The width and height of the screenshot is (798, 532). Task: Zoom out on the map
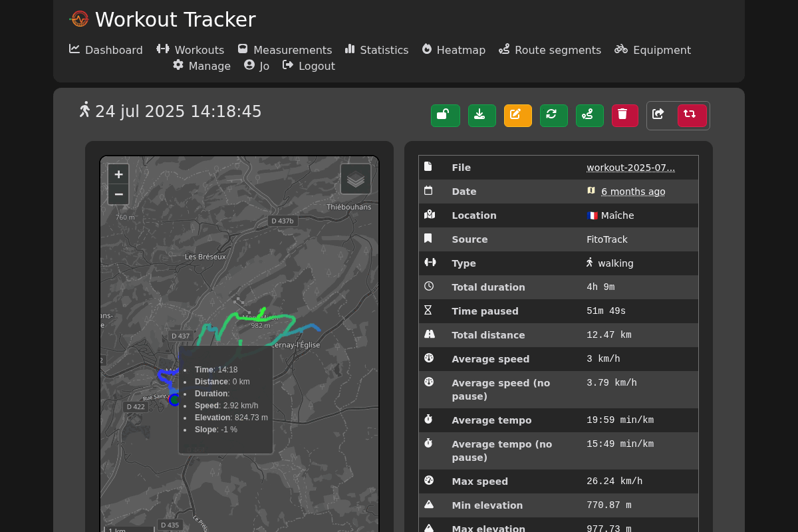(x=118, y=194)
